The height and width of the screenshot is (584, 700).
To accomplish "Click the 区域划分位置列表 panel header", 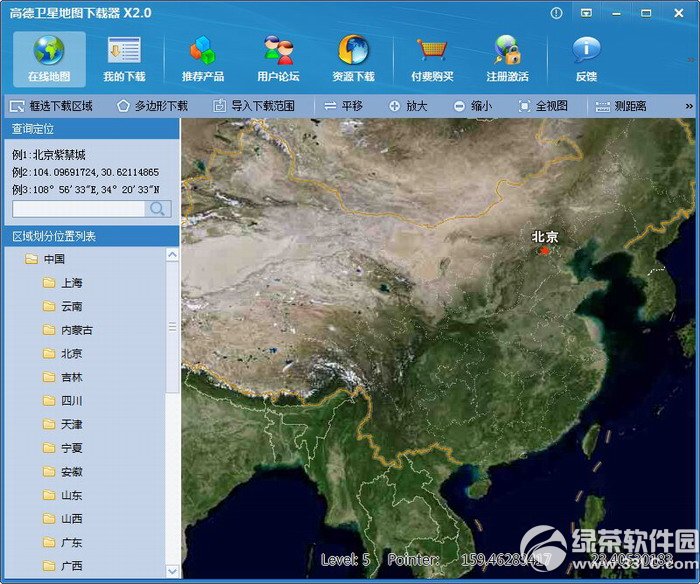I will coord(92,236).
